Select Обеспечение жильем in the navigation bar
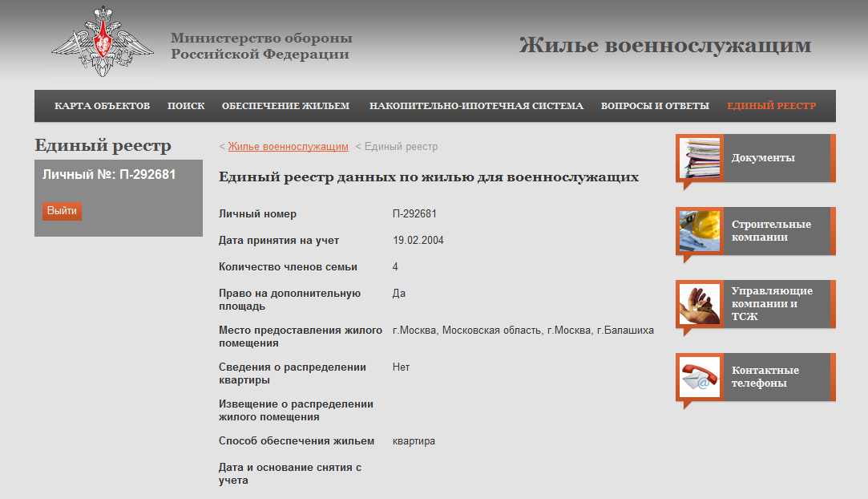Viewport: 868px width, 499px height. [285, 106]
